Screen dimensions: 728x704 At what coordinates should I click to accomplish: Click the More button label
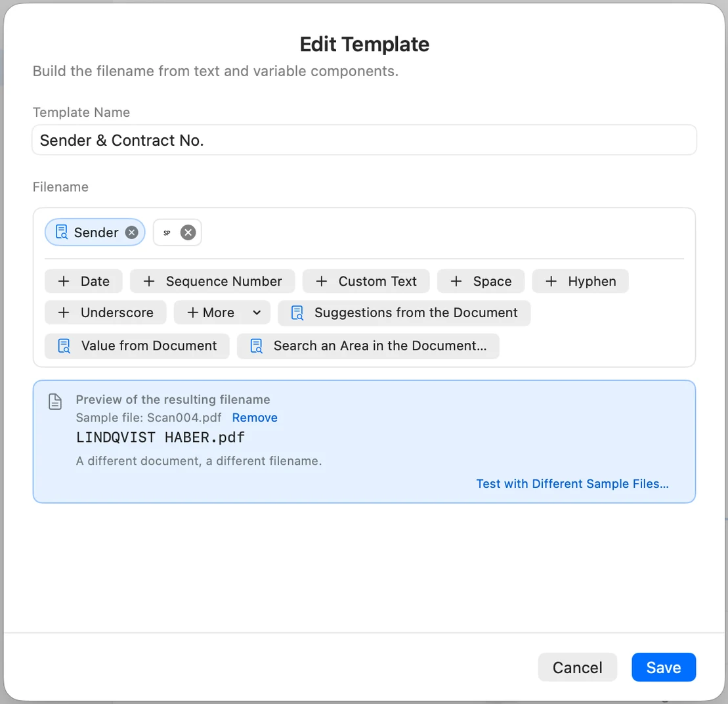coord(210,313)
